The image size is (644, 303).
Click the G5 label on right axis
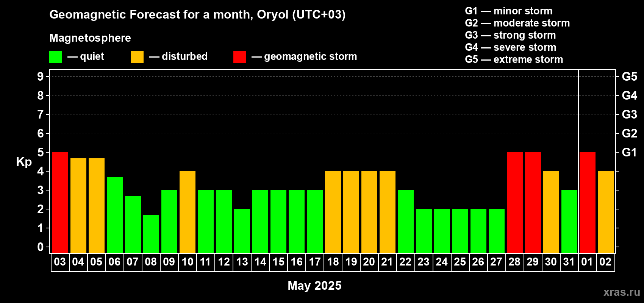click(x=629, y=77)
